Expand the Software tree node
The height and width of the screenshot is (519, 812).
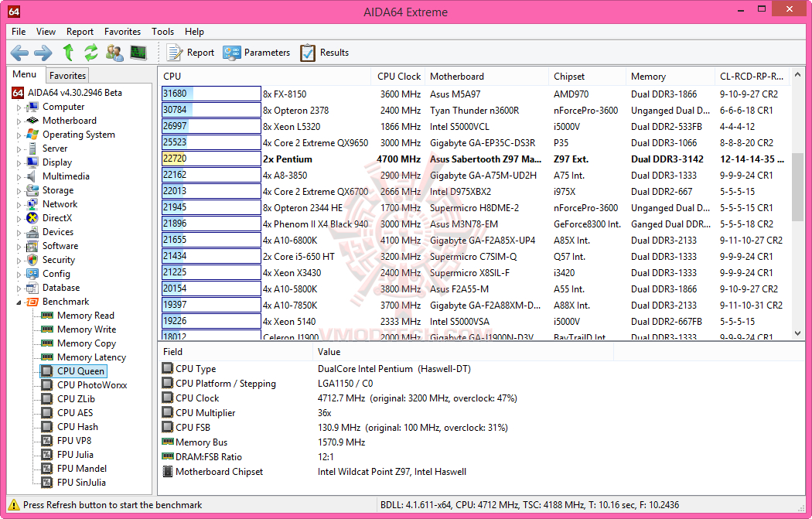pyautogui.click(x=19, y=247)
